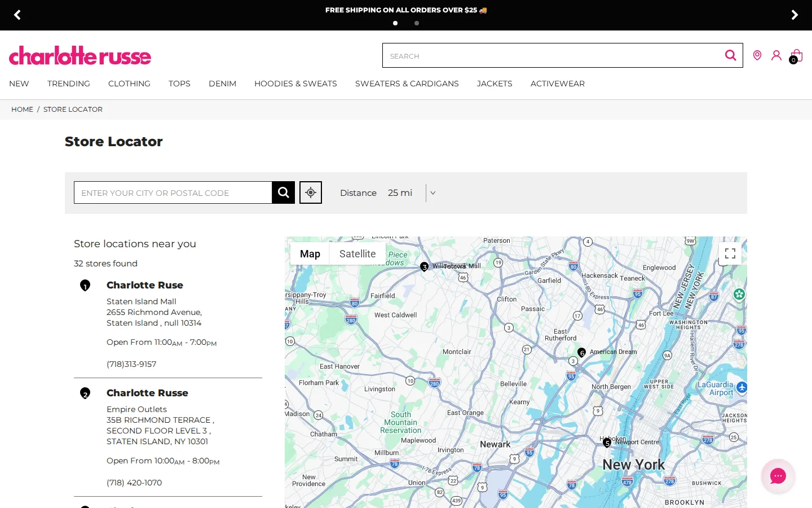Click the magnifier icon in the top search bar

[730, 55]
